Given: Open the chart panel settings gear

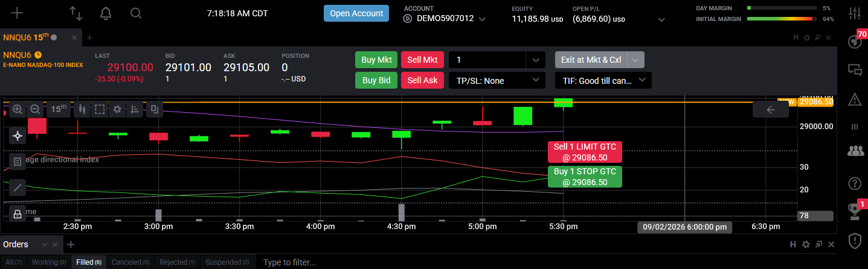Looking at the screenshot, I should [806, 37].
